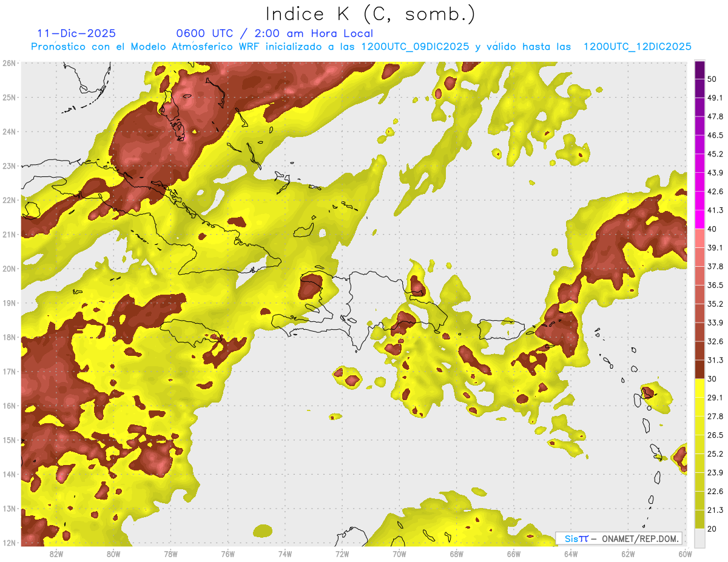Click the colorbar value "32.6"
The height and width of the screenshot is (562, 728).
pyautogui.click(x=715, y=341)
